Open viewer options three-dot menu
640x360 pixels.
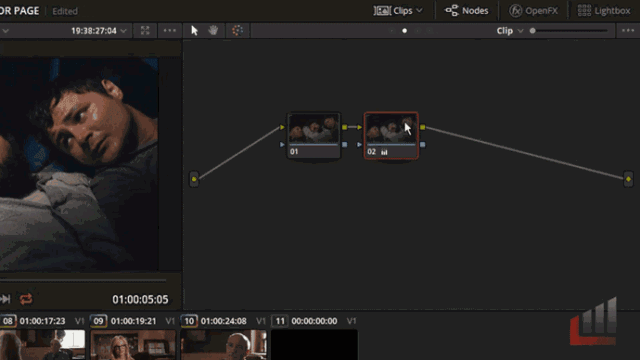coord(169,31)
